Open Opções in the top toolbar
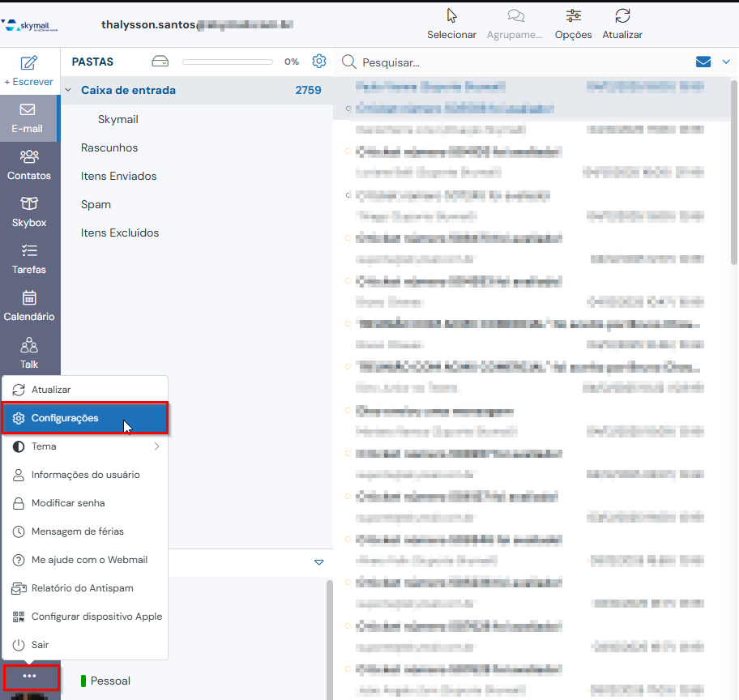Viewport: 739px width, 700px height. 573,16
